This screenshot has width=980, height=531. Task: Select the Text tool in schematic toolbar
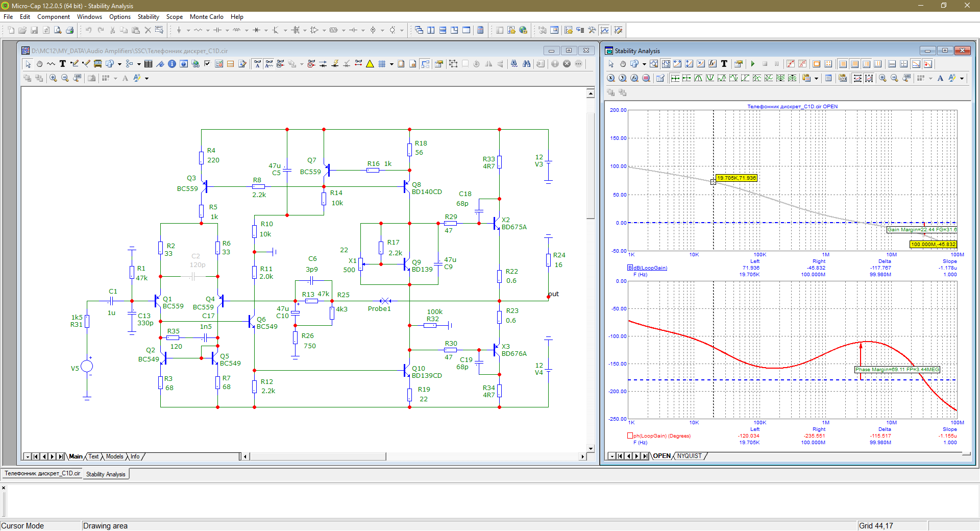coord(63,64)
